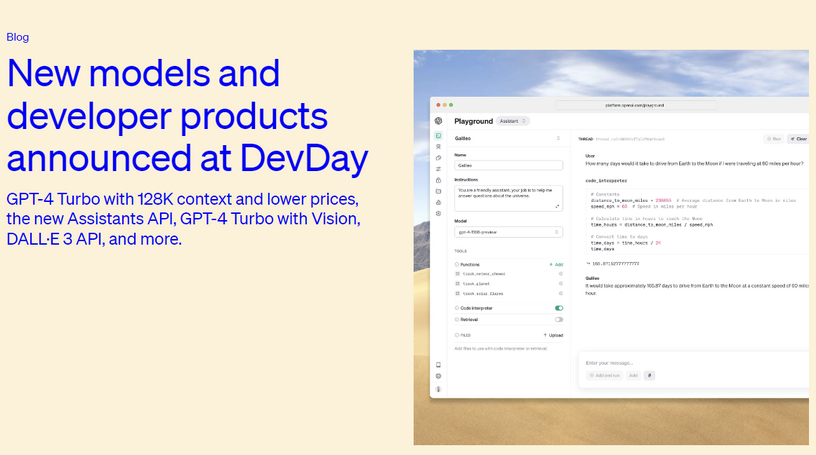Click the round help icon in lower sidebar
This screenshot has width=816, height=455.
point(438,376)
